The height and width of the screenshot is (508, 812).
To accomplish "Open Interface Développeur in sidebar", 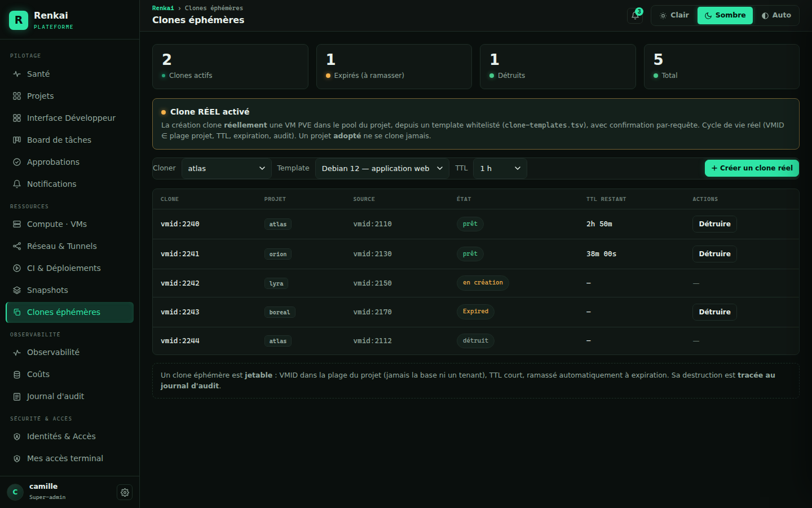I will coord(69,118).
